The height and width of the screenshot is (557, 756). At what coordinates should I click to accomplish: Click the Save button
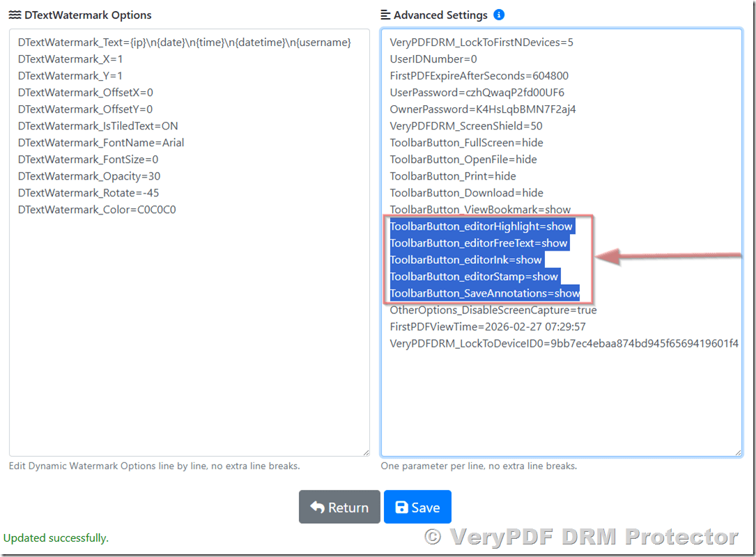[x=417, y=507]
